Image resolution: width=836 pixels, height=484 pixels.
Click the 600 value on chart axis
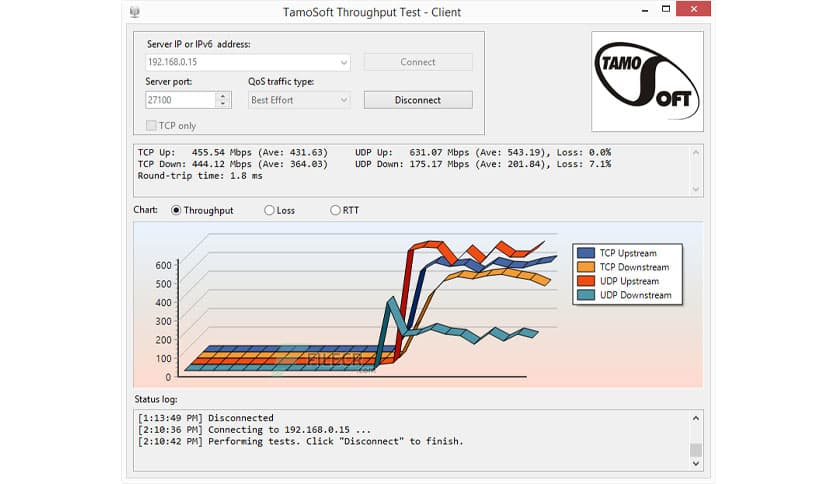163,265
